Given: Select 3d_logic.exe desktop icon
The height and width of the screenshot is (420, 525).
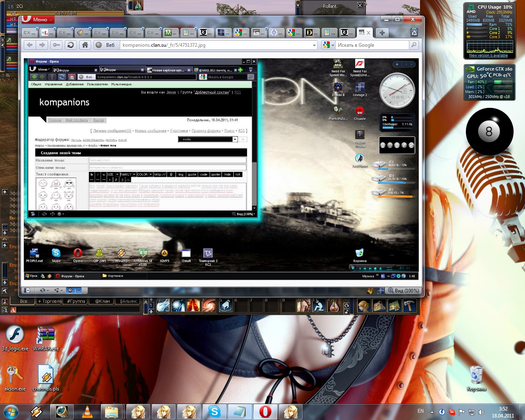Looking at the screenshot, I should [x=15, y=338].
